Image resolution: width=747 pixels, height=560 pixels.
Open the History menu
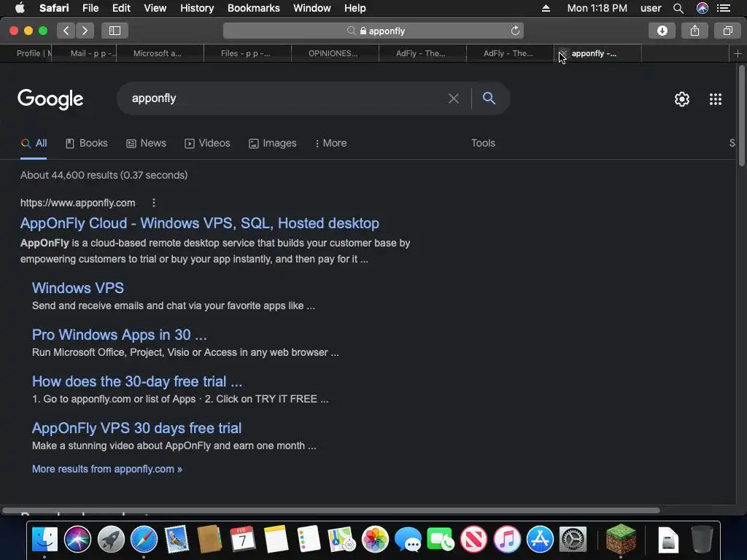(197, 8)
